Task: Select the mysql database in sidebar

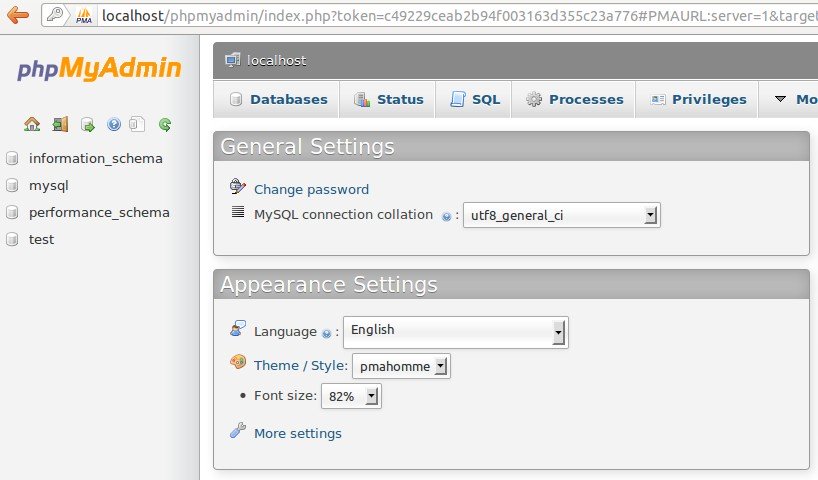Action: point(49,186)
